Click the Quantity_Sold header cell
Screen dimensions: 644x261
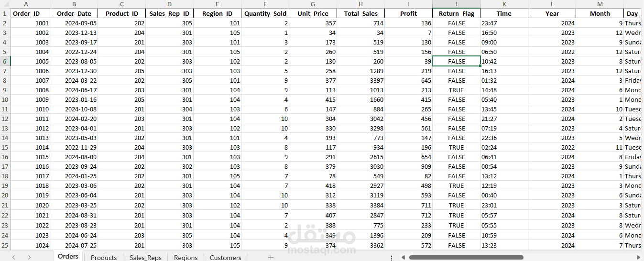pos(265,13)
